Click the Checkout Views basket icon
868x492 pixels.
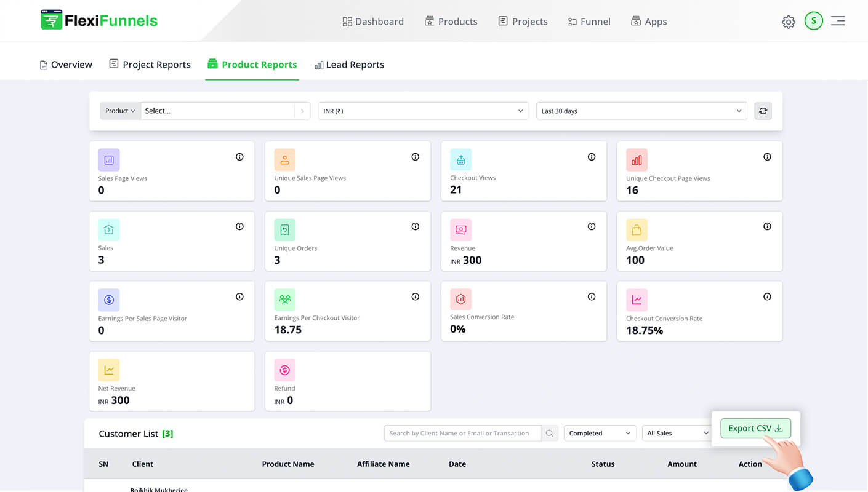pos(460,160)
